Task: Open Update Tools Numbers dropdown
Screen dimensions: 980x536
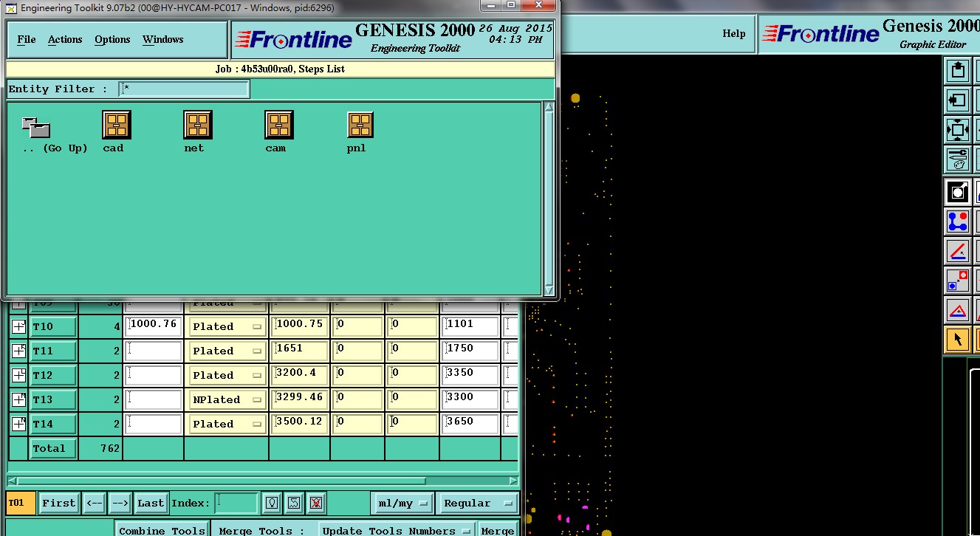Action: tap(397, 530)
